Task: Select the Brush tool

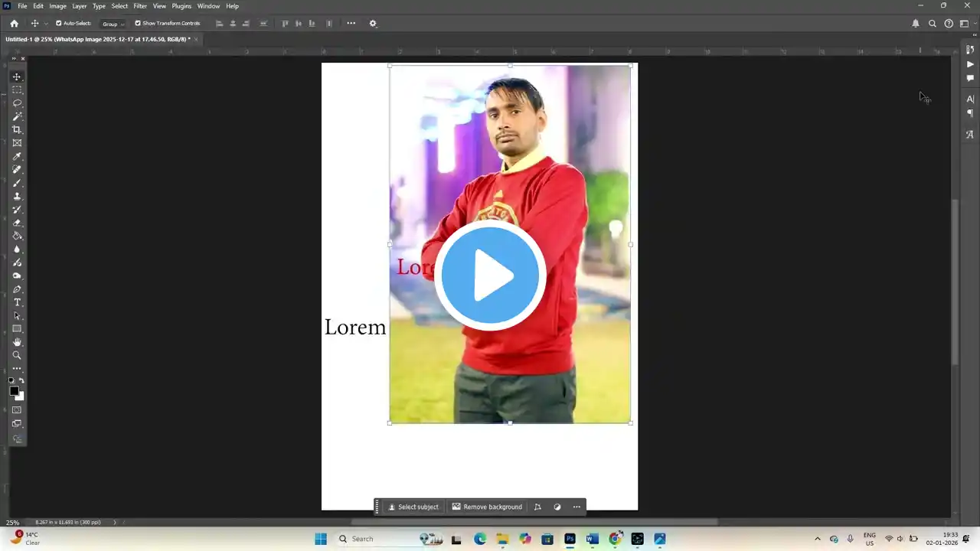Action: [x=17, y=183]
